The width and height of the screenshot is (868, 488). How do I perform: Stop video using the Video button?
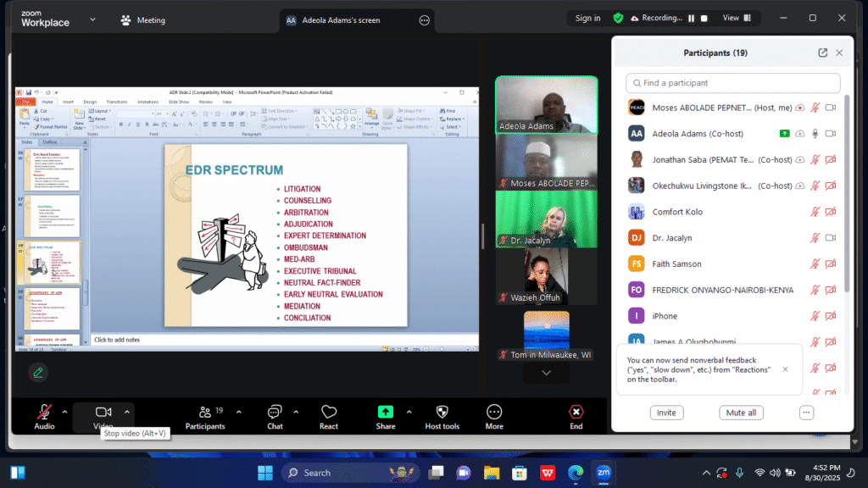103,413
